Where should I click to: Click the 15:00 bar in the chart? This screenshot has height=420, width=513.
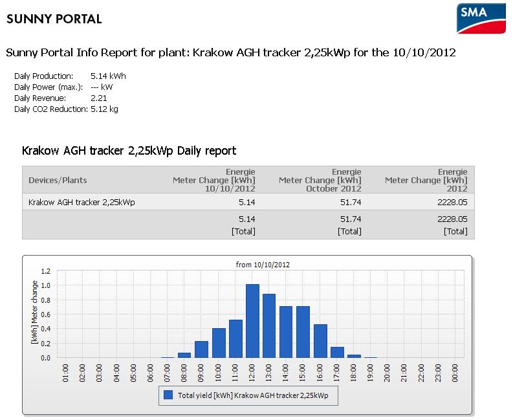303,332
